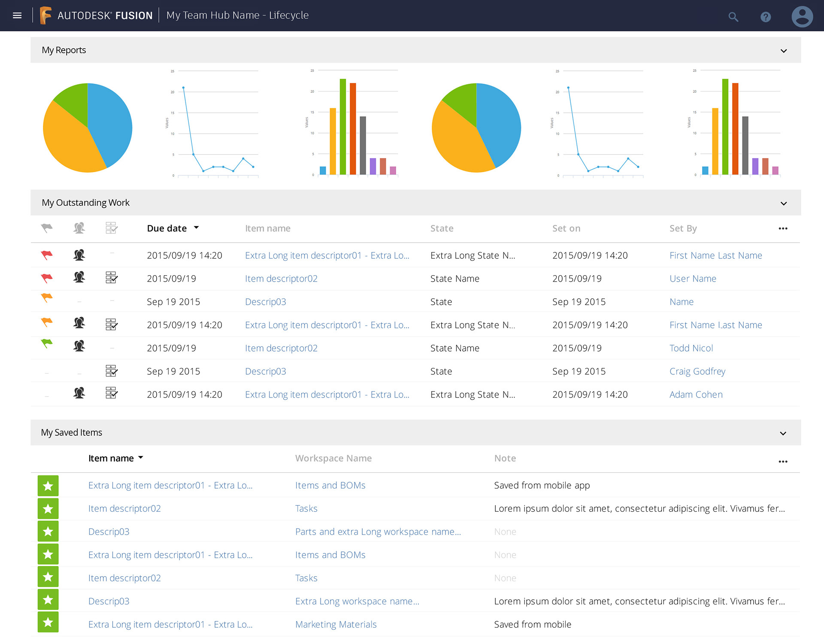This screenshot has width=824, height=644.
Task: Open the hamburger navigation menu
Action: 17,15
